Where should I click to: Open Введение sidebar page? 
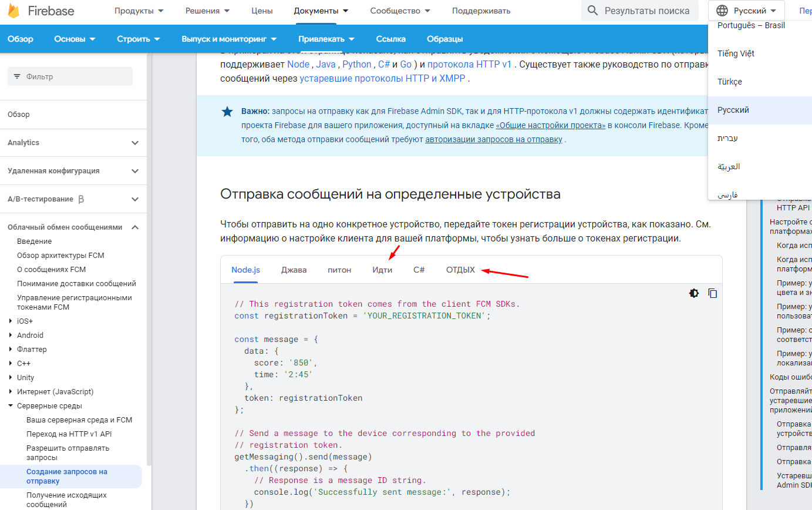point(34,241)
